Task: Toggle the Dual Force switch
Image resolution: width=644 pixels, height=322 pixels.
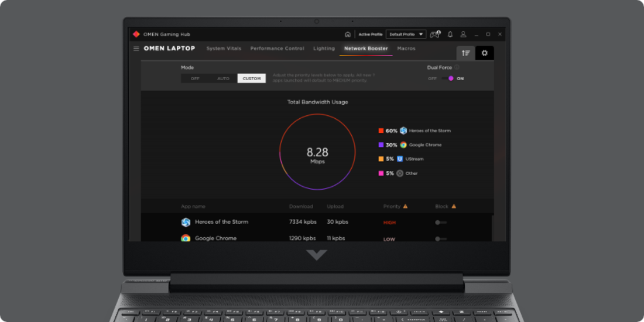Action: 448,78
